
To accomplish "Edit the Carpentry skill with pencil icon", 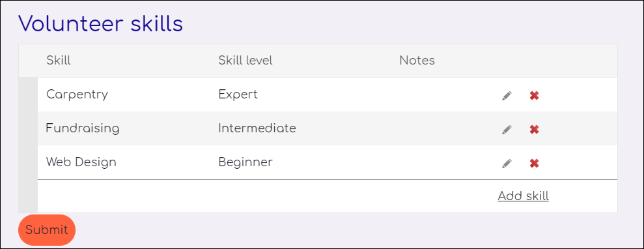I will point(507,96).
